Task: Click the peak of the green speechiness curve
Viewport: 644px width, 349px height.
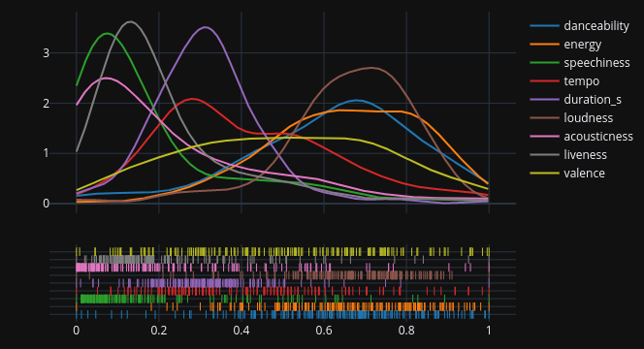Action: pos(108,33)
